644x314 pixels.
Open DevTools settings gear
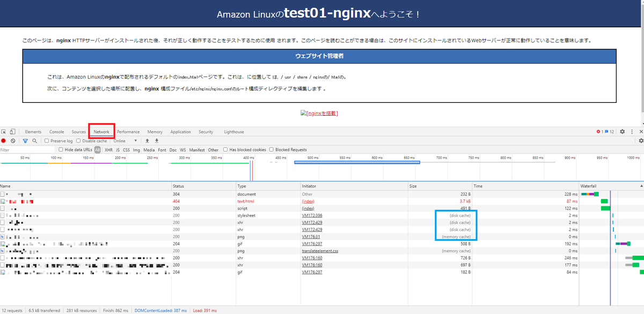tap(622, 132)
